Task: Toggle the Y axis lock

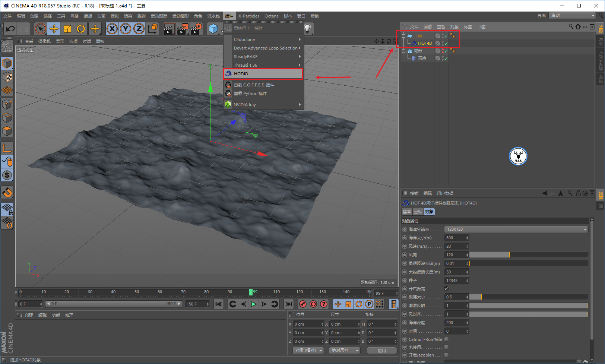Action: (x=126, y=29)
